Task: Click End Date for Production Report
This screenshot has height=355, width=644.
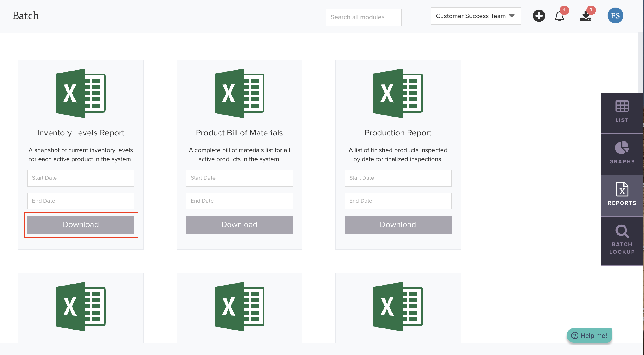Action: (x=398, y=201)
